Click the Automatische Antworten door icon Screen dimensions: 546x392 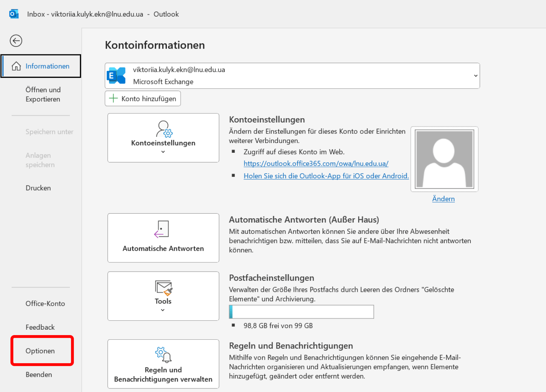click(161, 229)
